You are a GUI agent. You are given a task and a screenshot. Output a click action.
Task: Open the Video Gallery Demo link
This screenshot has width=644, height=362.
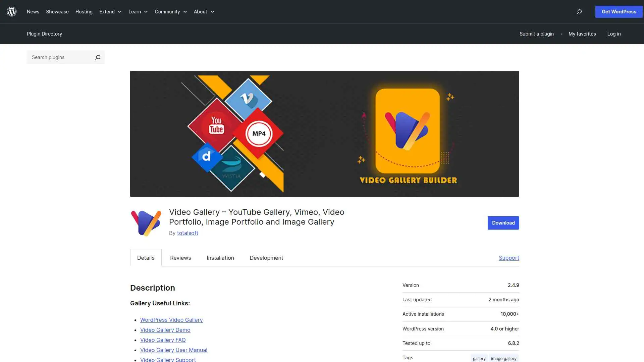coord(165,330)
